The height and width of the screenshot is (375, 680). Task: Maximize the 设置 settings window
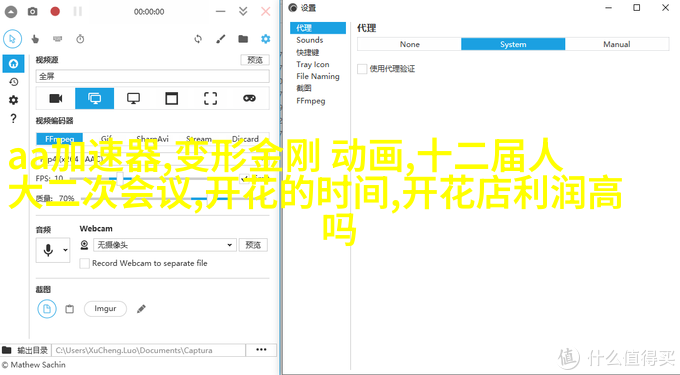(637, 7)
